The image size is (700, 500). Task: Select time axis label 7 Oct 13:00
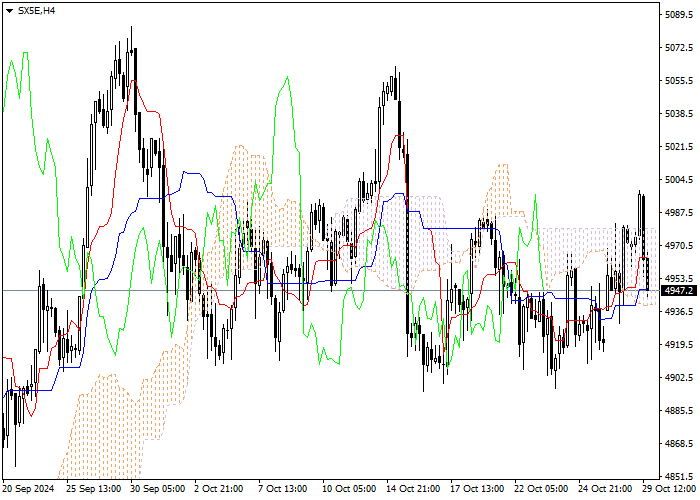point(283,489)
